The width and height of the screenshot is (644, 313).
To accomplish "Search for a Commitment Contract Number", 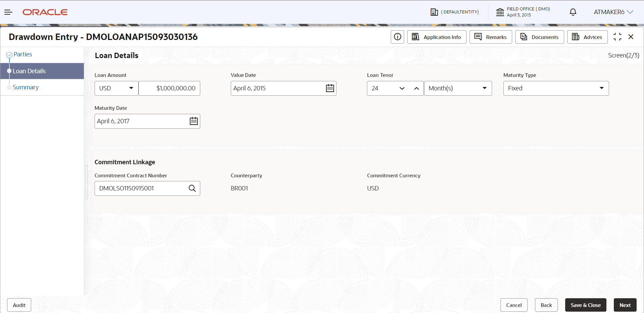I will click(x=192, y=188).
